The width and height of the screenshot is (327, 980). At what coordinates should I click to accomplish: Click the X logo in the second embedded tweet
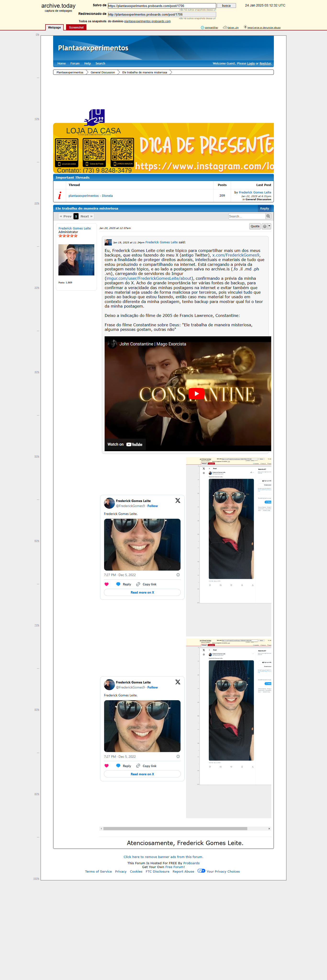(x=178, y=682)
